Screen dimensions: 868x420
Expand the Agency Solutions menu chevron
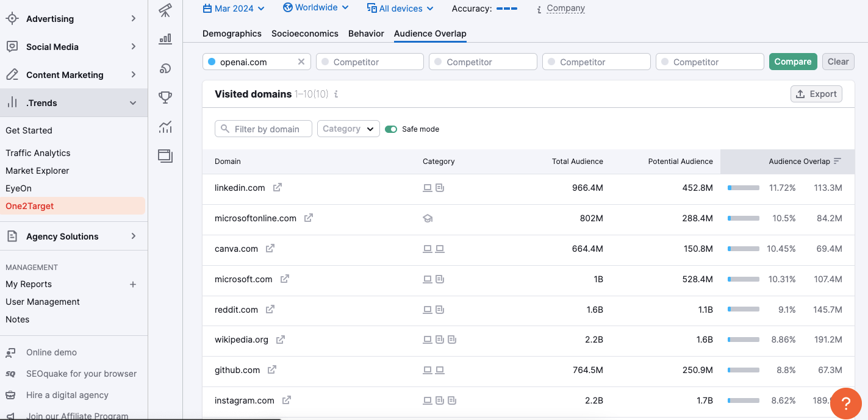[133, 237]
